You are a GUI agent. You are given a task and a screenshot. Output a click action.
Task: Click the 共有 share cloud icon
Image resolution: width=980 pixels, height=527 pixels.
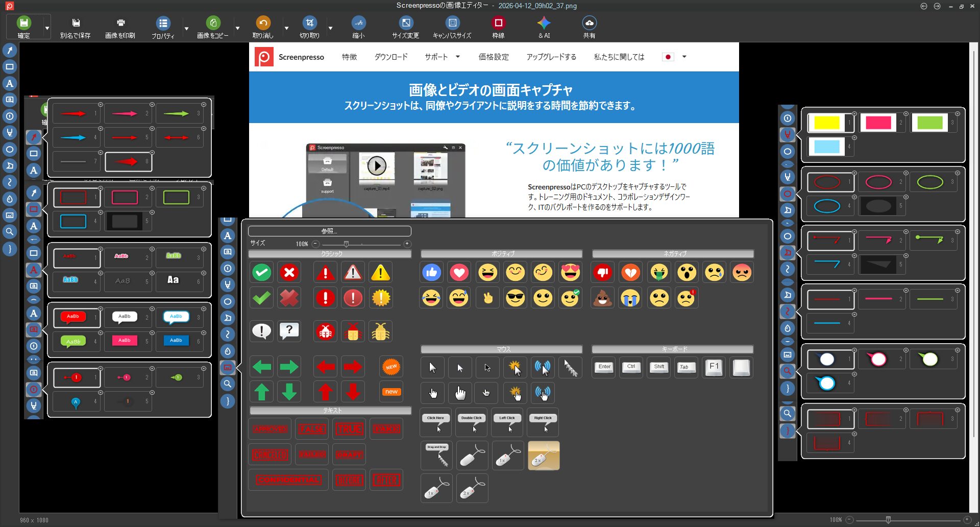(589, 23)
